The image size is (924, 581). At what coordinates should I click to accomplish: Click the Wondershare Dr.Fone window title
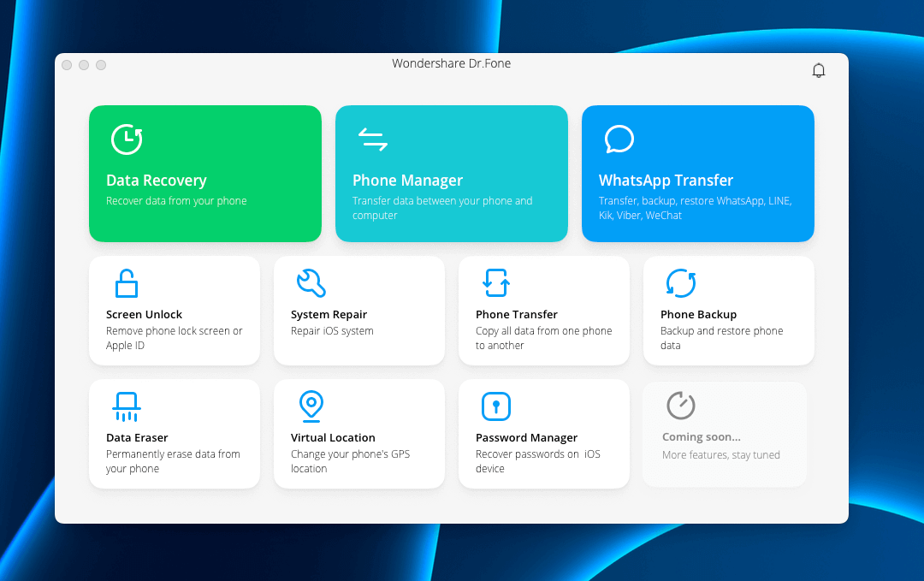[x=451, y=63]
